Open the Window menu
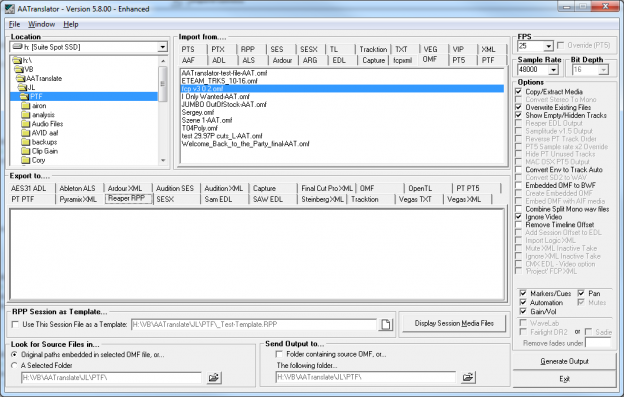624x397 pixels. 41,24
